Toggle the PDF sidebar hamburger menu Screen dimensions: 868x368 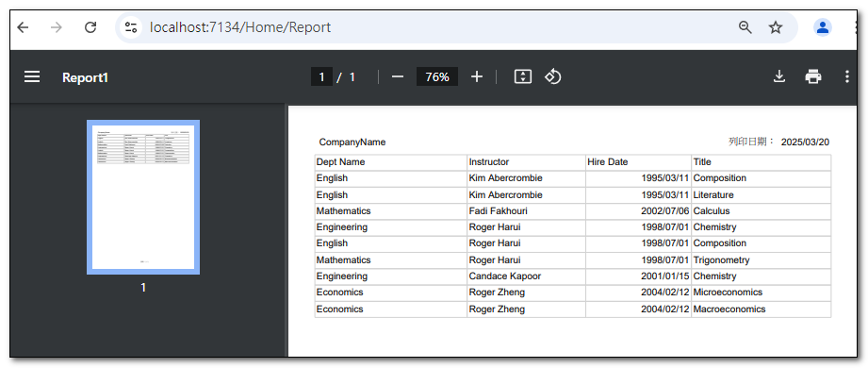pos(32,77)
